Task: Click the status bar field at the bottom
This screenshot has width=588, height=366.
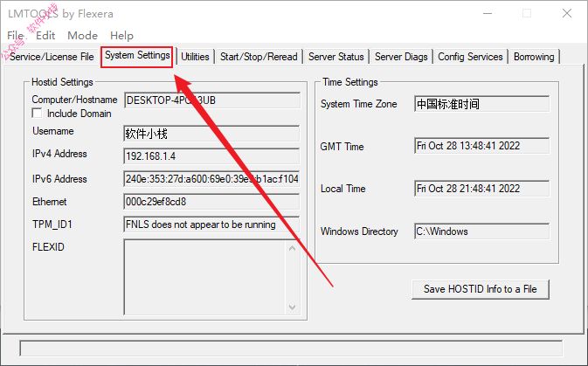Action: click(x=291, y=349)
